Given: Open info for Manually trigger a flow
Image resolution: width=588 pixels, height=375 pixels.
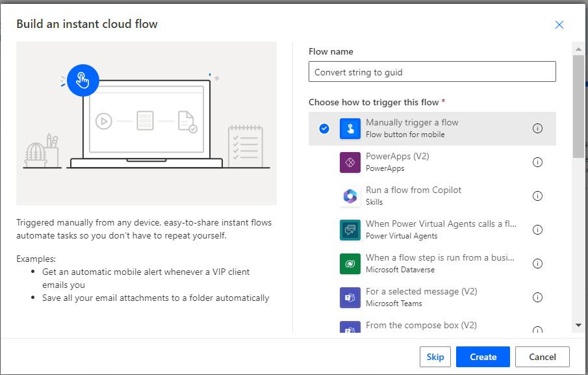Looking at the screenshot, I should (x=537, y=129).
